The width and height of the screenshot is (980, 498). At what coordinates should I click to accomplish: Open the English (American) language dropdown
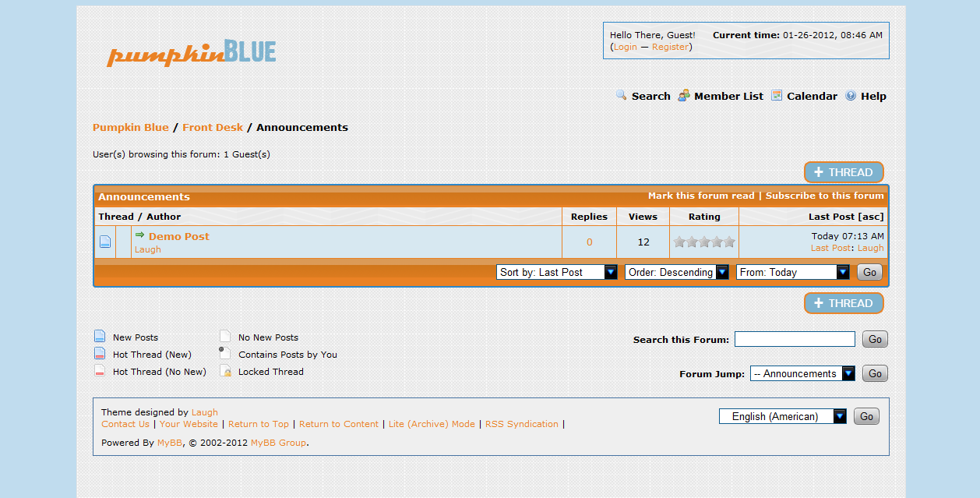pos(783,416)
